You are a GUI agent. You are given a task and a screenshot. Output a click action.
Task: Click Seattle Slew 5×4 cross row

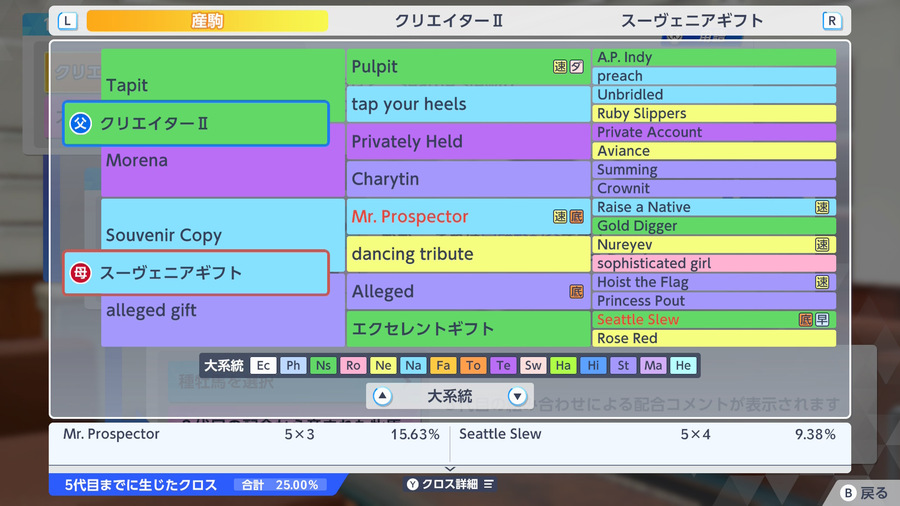[647, 434]
